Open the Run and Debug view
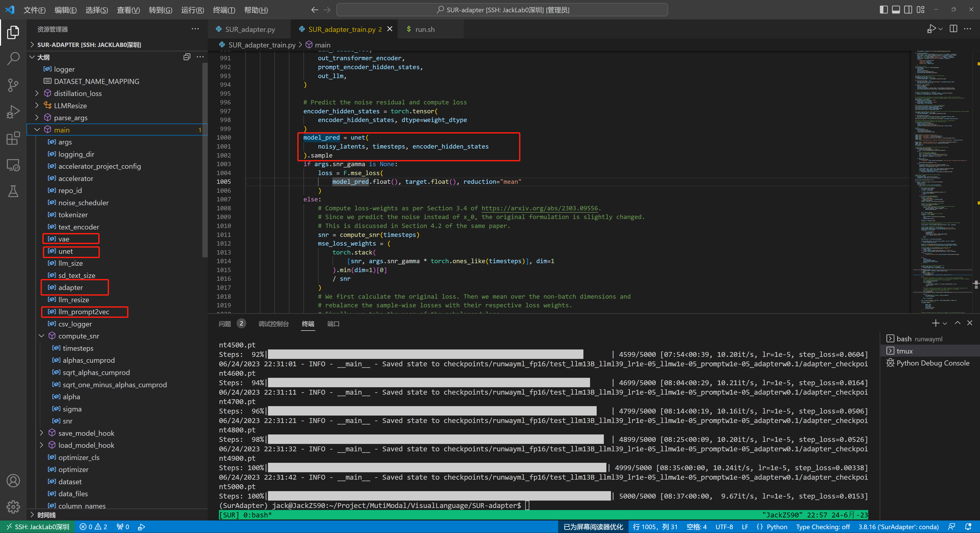This screenshot has width=980, height=533. [13, 112]
